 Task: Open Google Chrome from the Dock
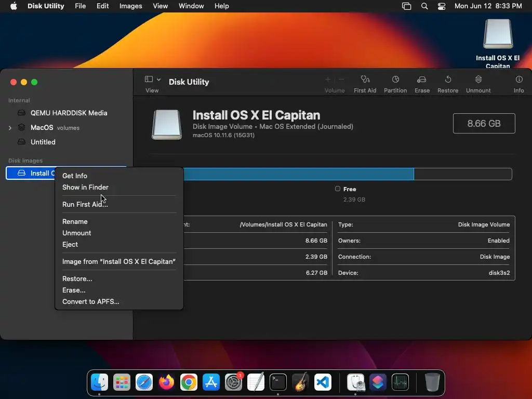click(189, 382)
